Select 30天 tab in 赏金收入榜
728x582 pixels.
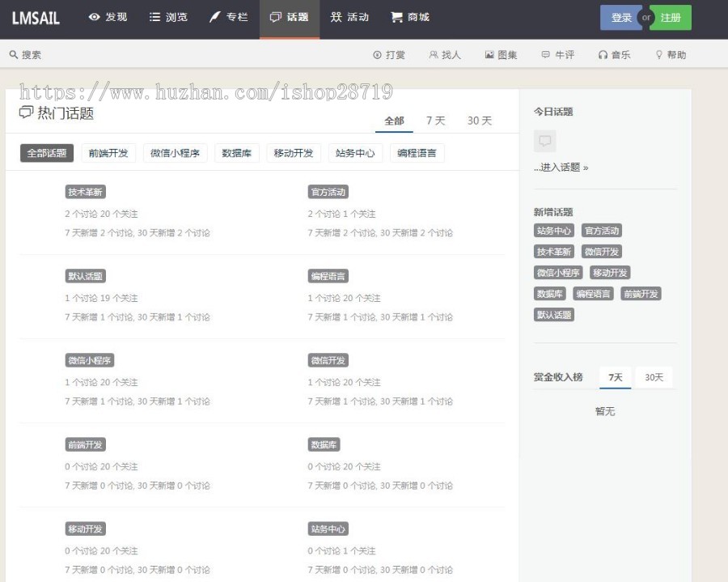point(653,377)
